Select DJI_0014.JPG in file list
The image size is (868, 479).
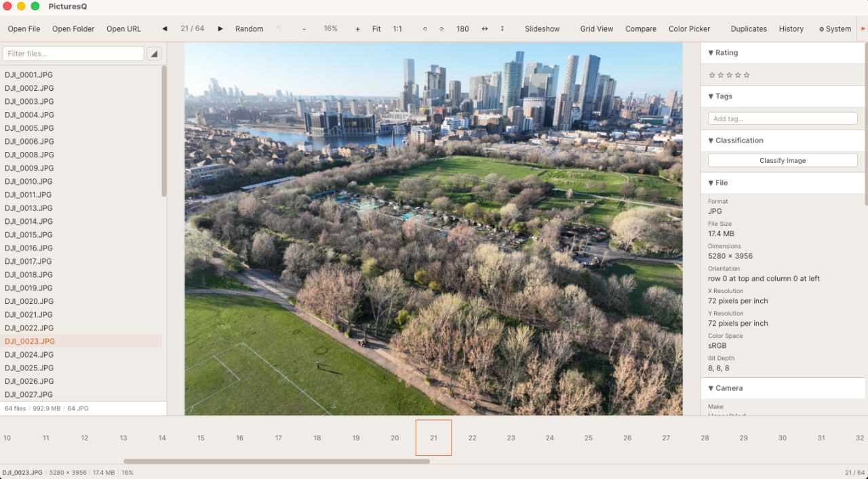(x=81, y=221)
